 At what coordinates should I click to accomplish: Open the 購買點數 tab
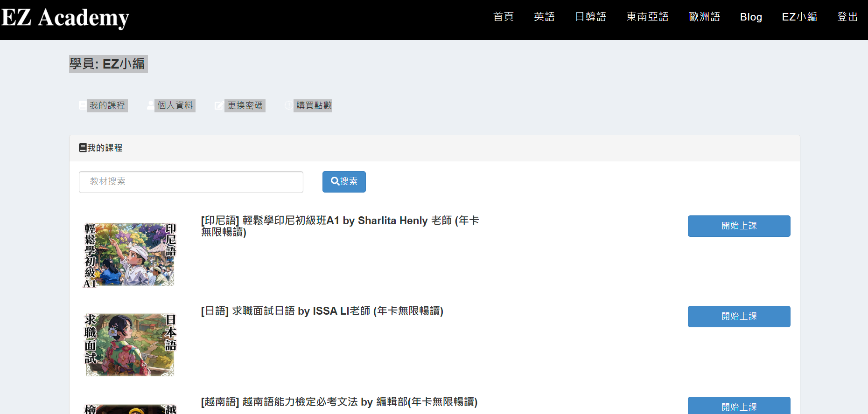(313, 105)
